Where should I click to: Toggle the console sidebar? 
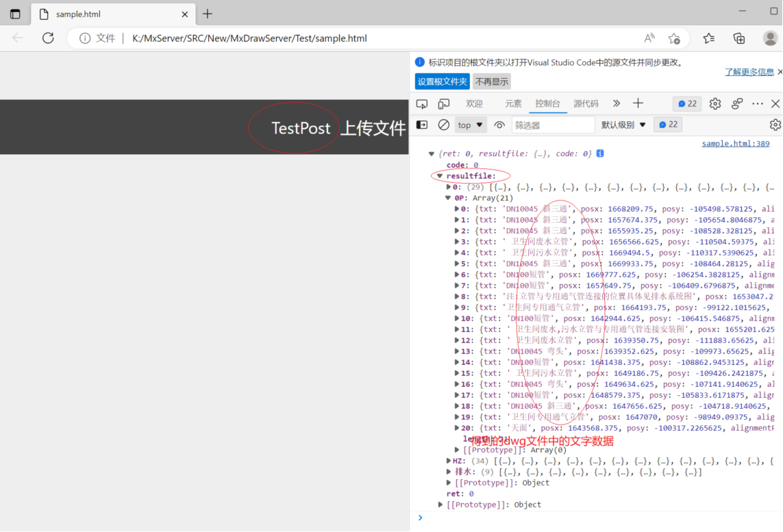pos(422,125)
